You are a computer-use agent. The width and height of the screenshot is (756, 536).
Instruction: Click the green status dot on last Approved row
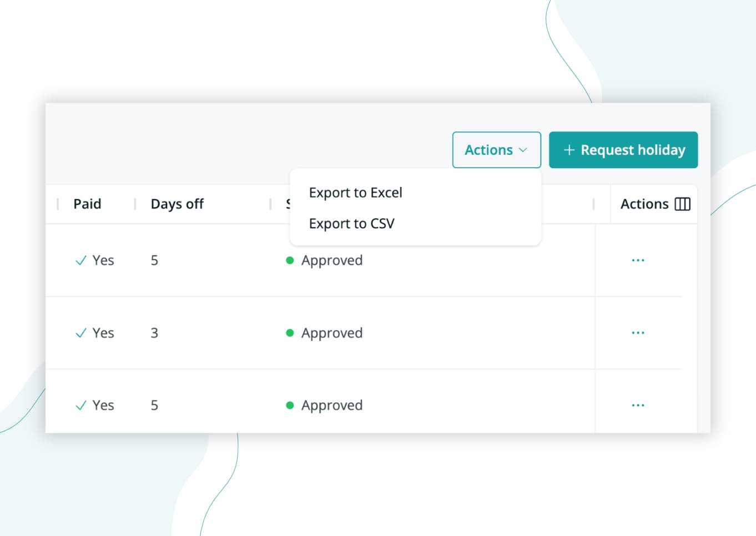click(x=290, y=405)
